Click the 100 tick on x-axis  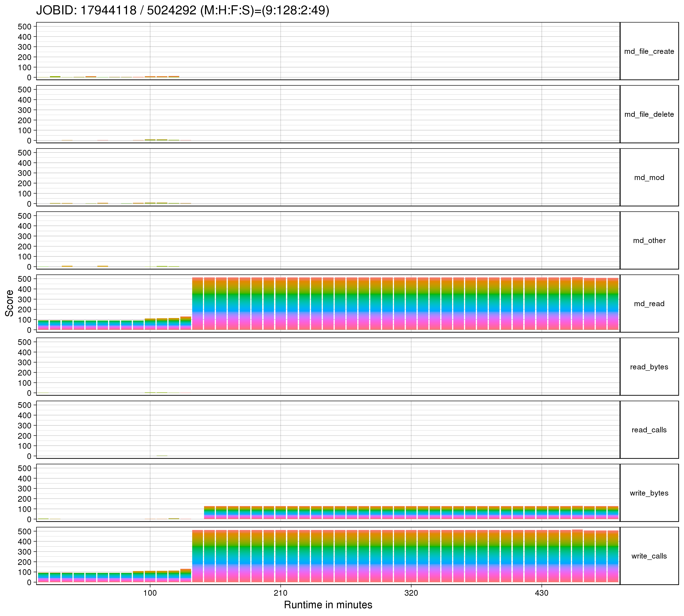point(150,593)
